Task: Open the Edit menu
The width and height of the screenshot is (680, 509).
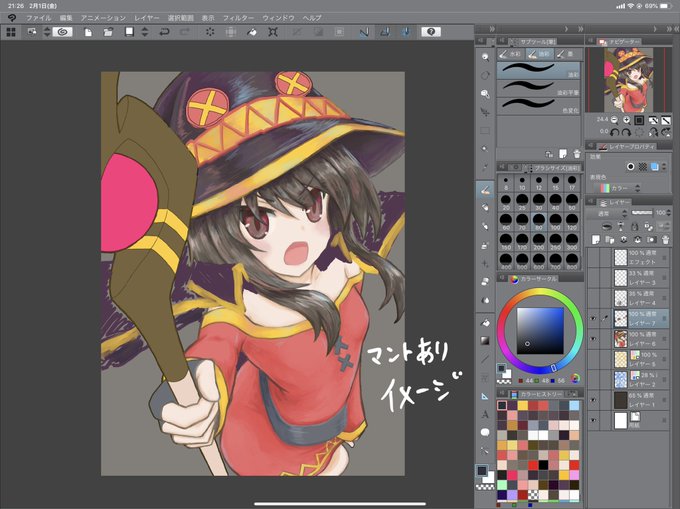Action: (x=66, y=18)
